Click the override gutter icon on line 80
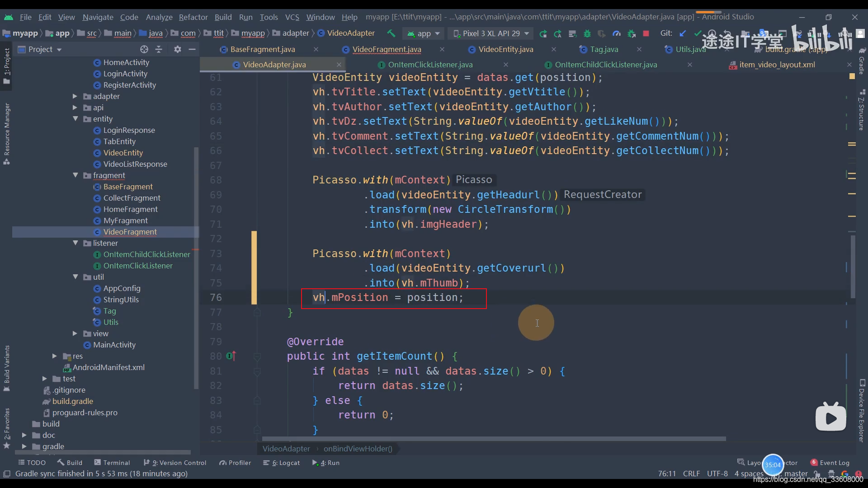The height and width of the screenshot is (488, 868). click(x=231, y=356)
